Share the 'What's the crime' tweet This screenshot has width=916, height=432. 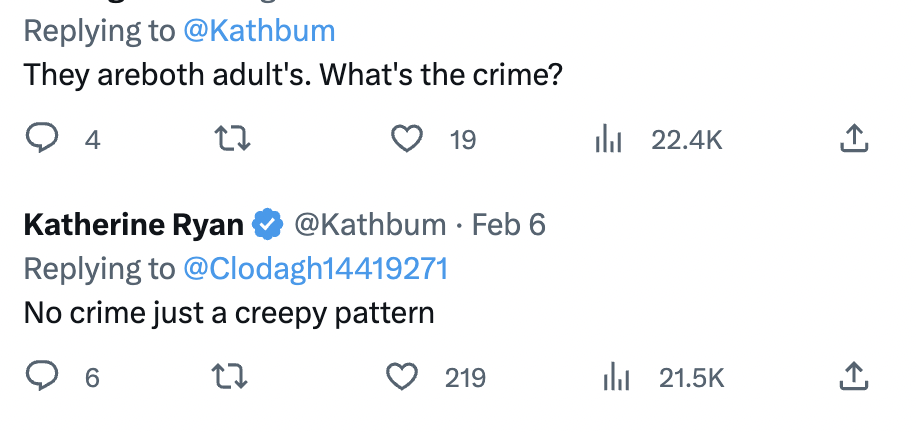(854, 139)
